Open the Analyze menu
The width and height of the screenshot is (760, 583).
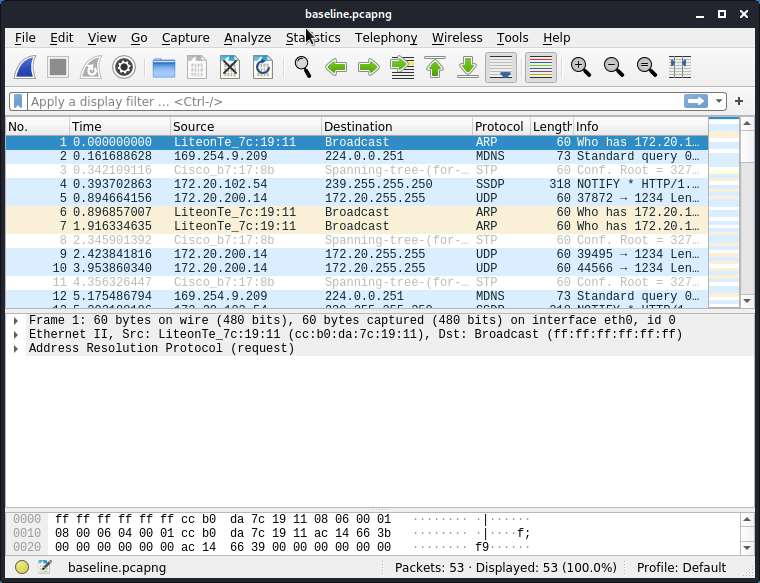[248, 38]
